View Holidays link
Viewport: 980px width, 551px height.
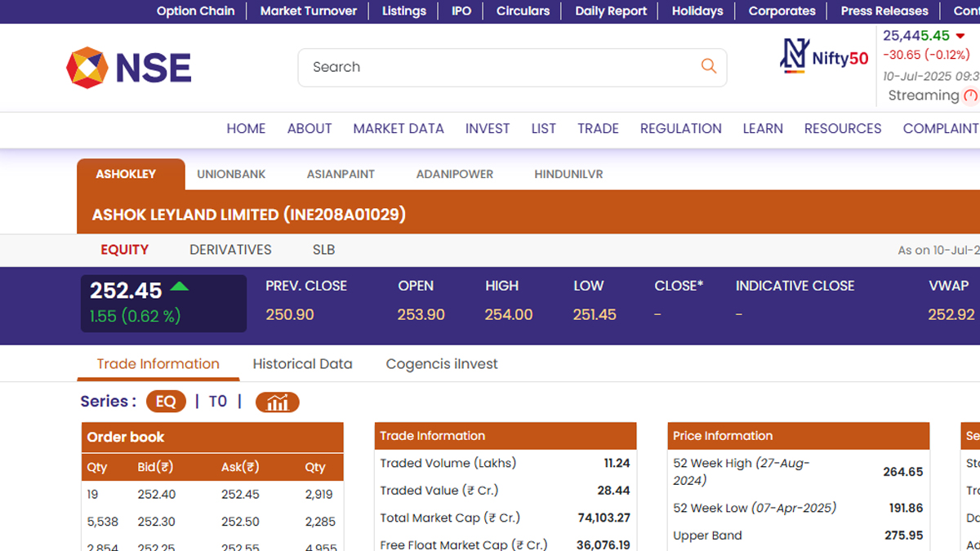pos(697,11)
